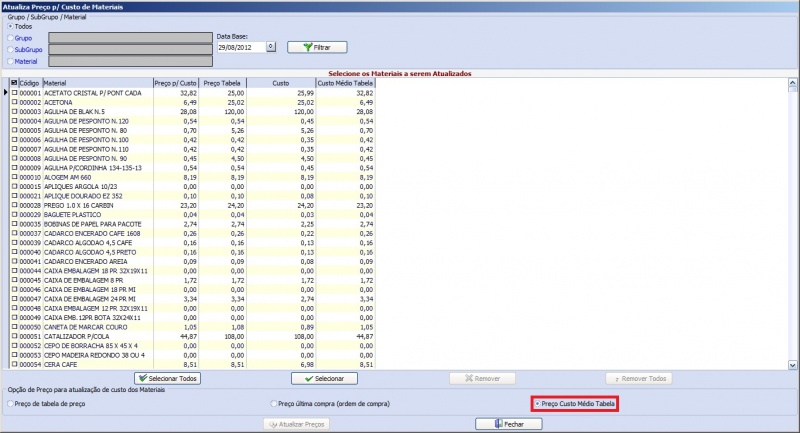Click the SubGrupo gray input field

point(131,49)
